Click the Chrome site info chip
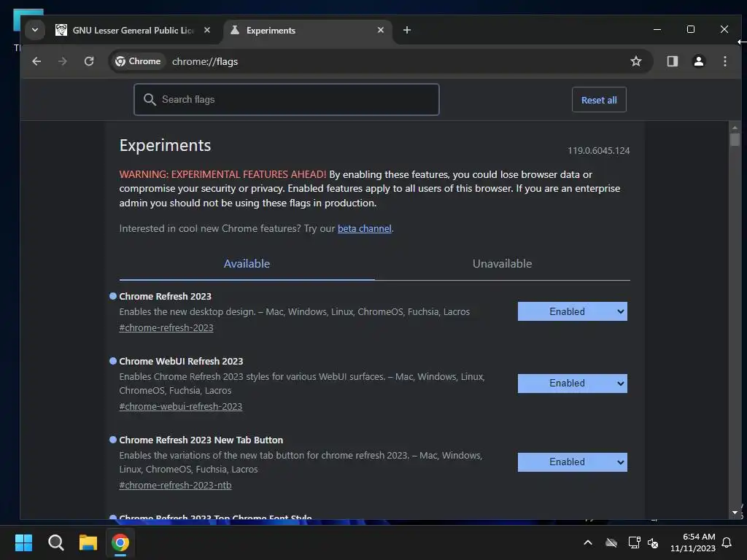Image resolution: width=747 pixels, height=560 pixels. coord(138,61)
